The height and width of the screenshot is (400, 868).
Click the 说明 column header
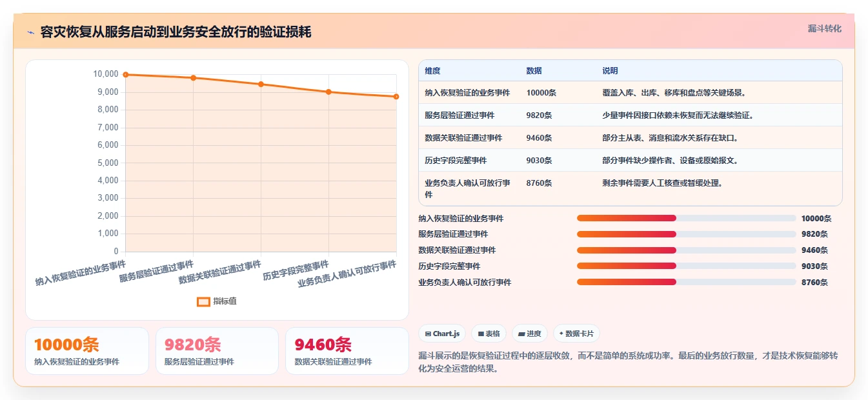click(610, 70)
